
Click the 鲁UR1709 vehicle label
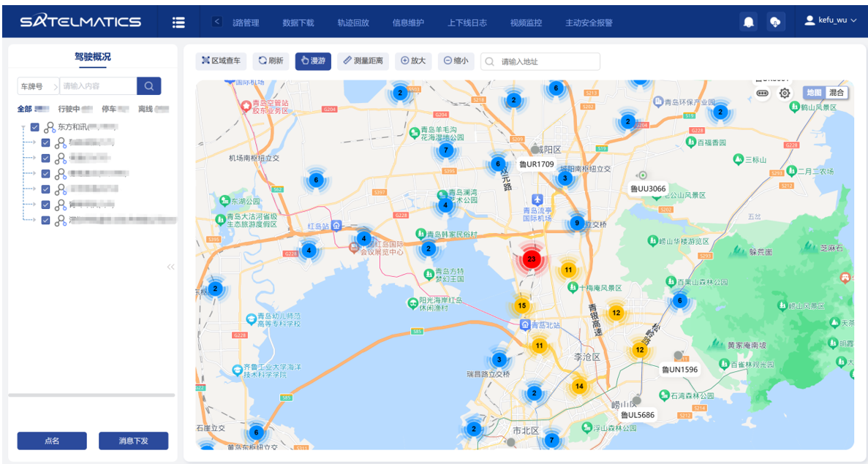pyautogui.click(x=537, y=164)
